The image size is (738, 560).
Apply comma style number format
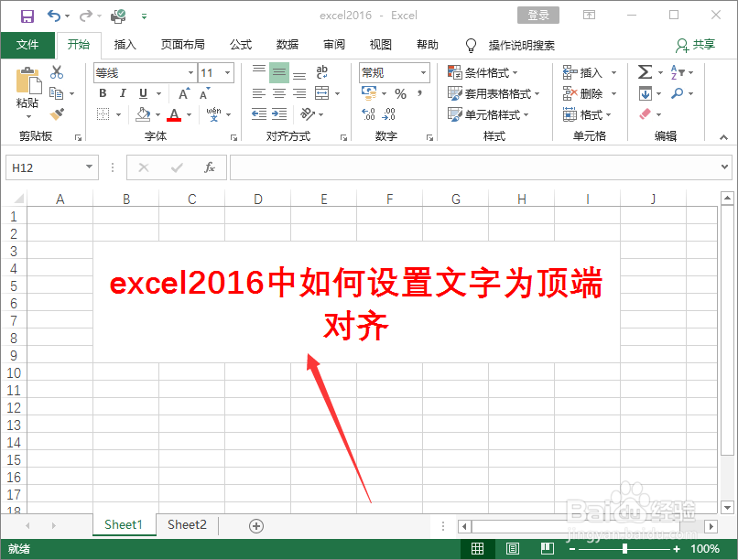(x=419, y=93)
